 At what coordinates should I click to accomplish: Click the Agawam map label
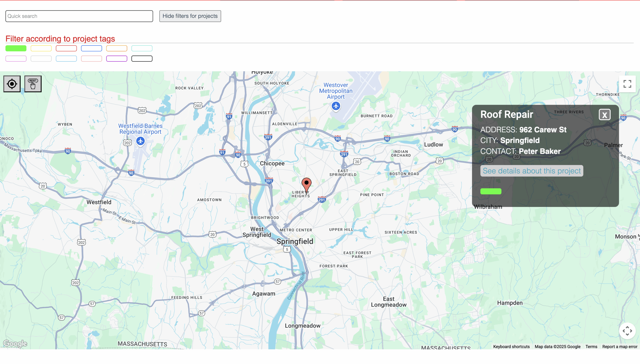(x=263, y=294)
